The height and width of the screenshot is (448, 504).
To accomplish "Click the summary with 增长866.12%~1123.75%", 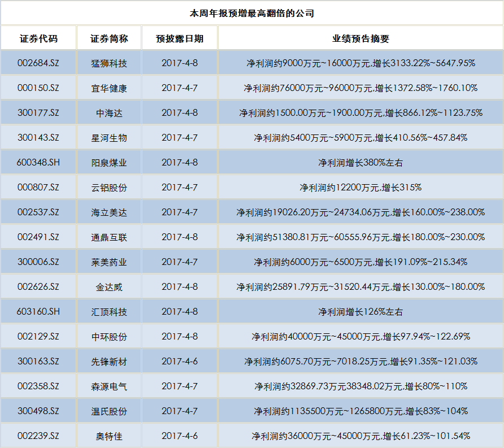I will (360, 113).
